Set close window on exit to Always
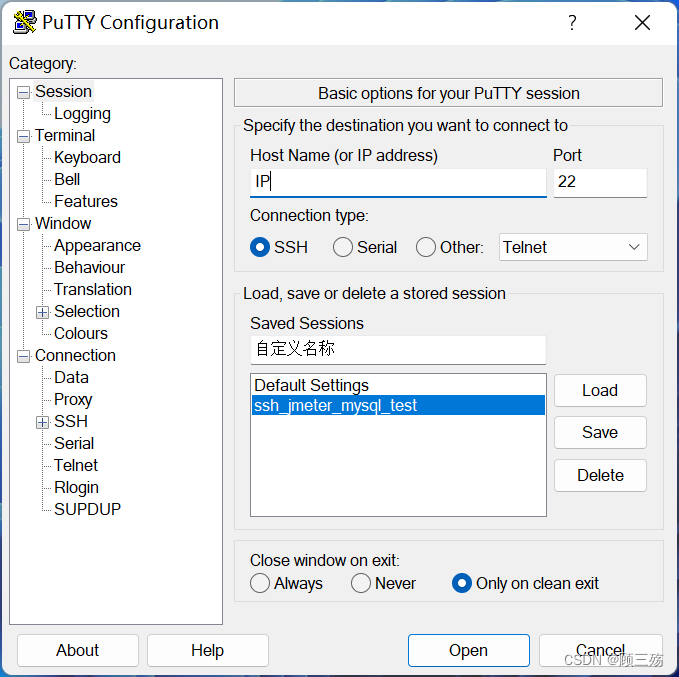This screenshot has width=679, height=677. coord(260,583)
